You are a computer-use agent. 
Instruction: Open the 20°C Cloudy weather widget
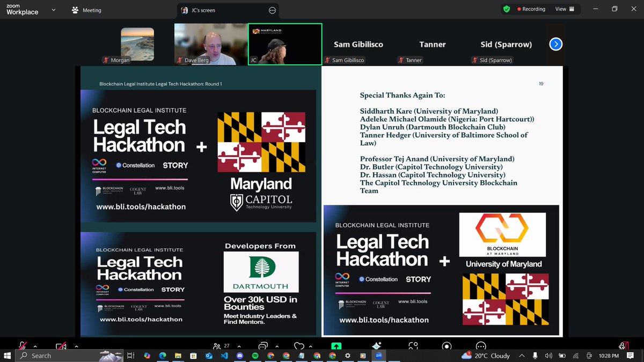click(x=486, y=356)
